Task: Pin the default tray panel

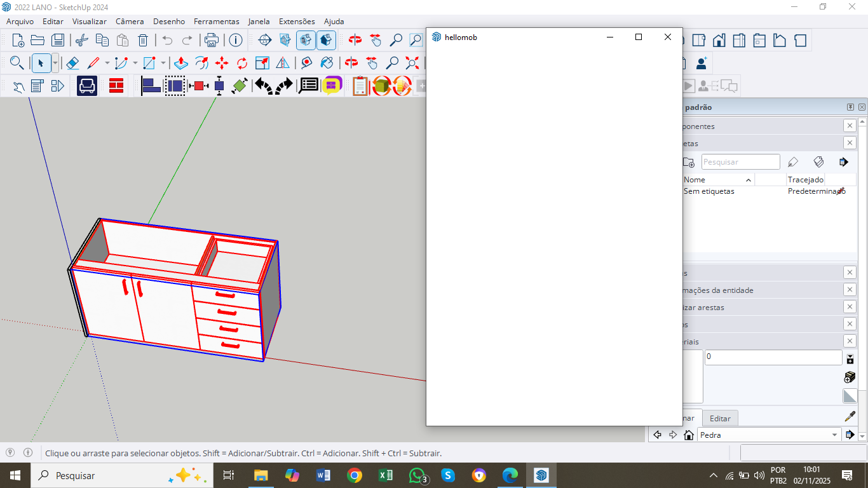Action: 850,107
